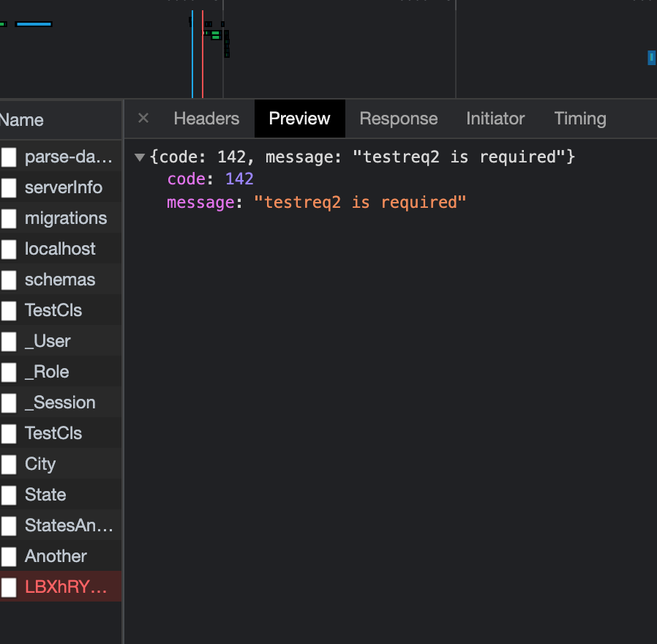Click the file icon beside _User

(x=9, y=342)
